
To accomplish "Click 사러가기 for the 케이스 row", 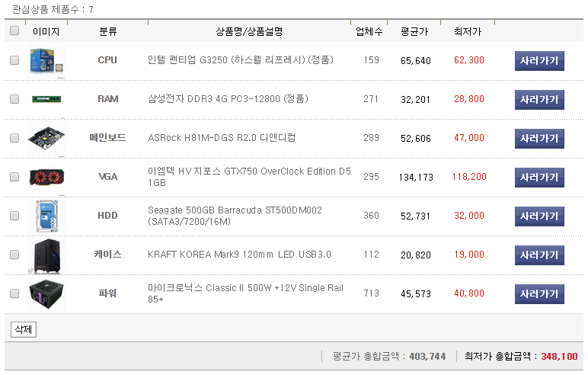I will click(x=539, y=255).
